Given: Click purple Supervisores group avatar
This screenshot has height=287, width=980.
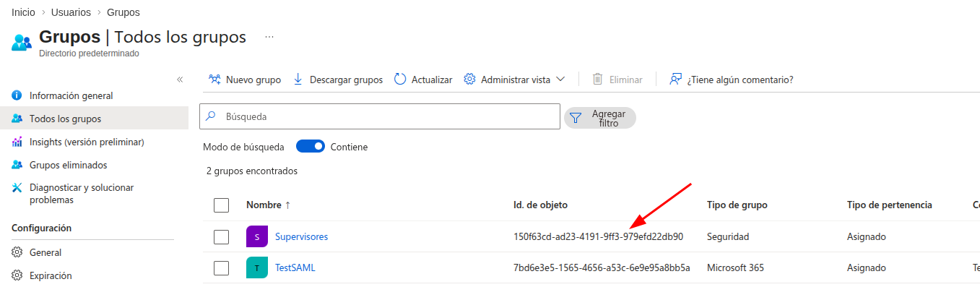Looking at the screenshot, I should pos(257,237).
